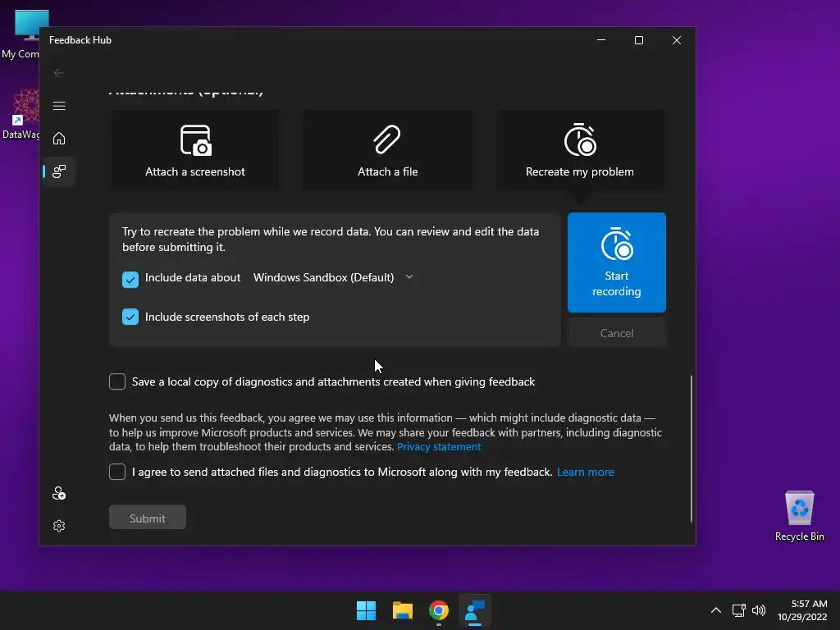Show hidden icons in system tray

pos(715,610)
